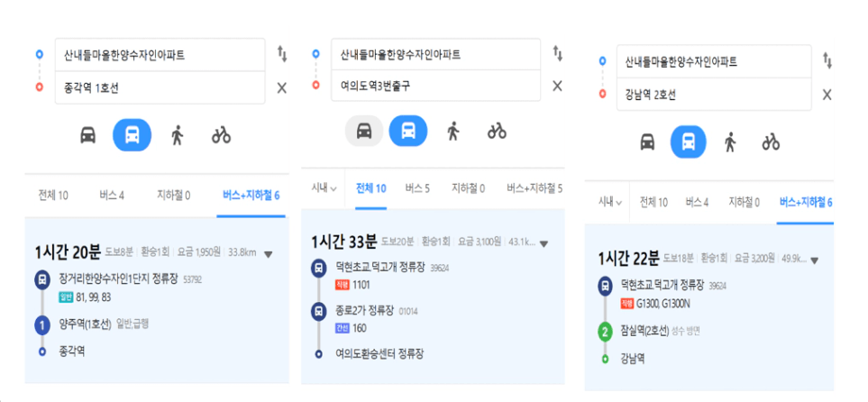Open 양주역(1호선) station step

click(86, 324)
